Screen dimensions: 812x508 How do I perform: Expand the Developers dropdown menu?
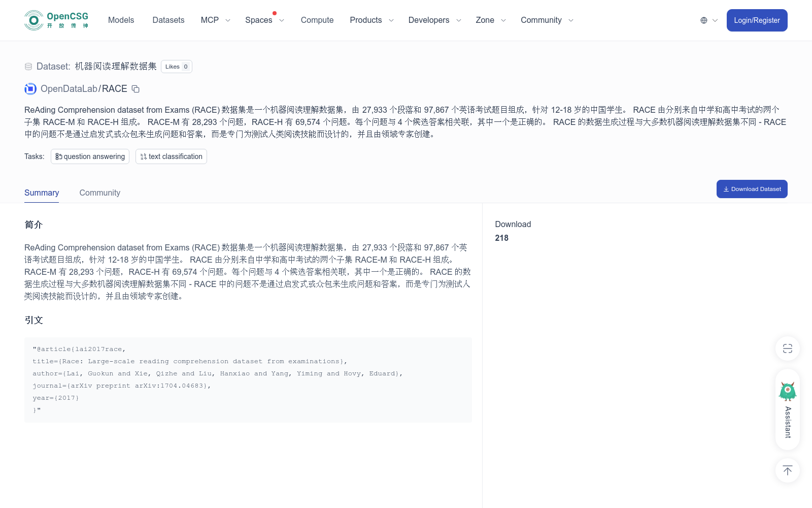coord(434,20)
